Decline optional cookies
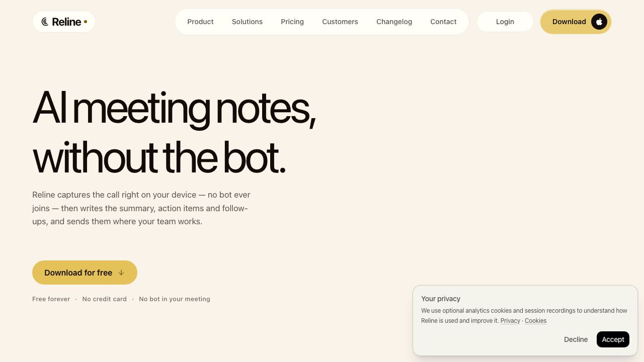The image size is (644, 362). [576, 339]
